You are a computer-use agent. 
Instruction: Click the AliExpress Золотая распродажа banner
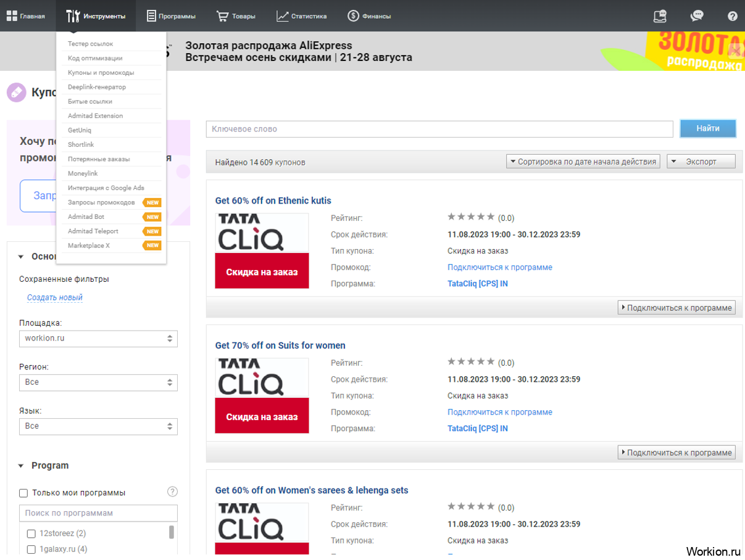point(456,51)
